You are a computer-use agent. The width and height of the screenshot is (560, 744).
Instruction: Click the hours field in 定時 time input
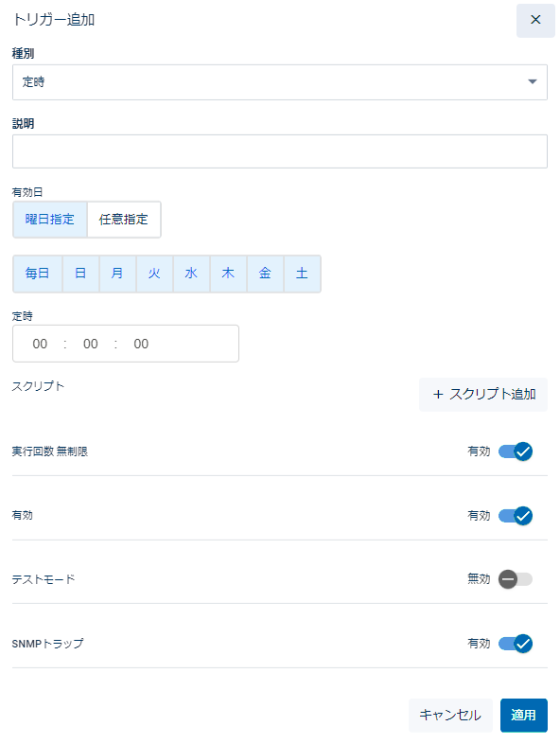[40, 344]
